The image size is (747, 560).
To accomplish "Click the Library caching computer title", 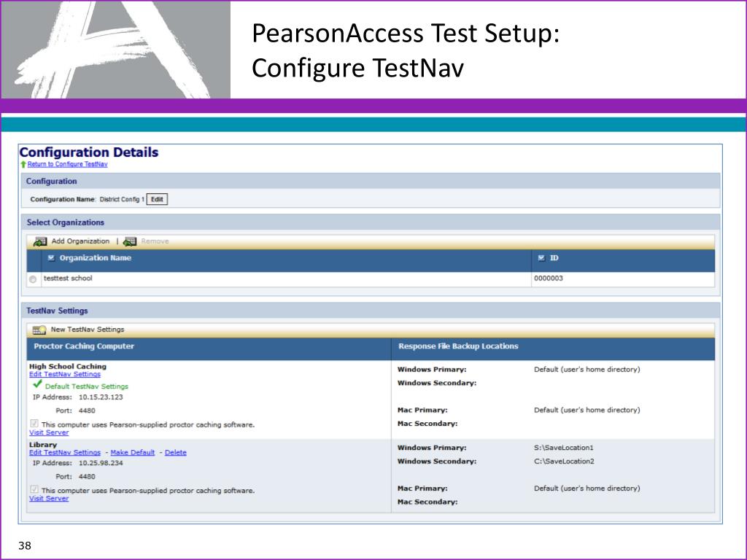I will click(x=43, y=445).
